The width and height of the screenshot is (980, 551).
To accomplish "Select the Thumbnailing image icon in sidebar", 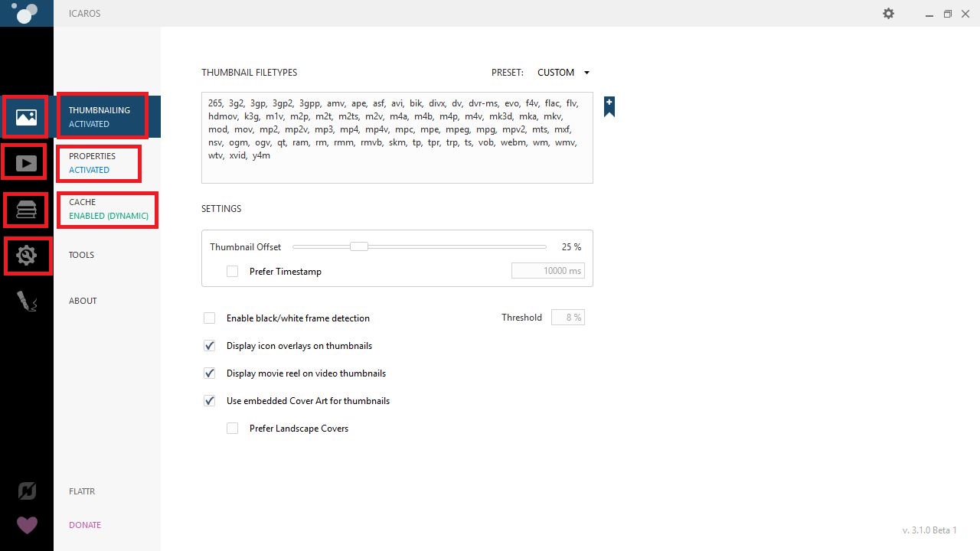I will [x=26, y=116].
